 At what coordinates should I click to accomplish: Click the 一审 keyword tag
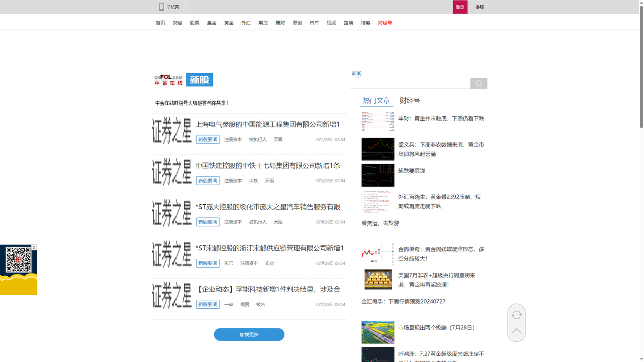click(229, 304)
